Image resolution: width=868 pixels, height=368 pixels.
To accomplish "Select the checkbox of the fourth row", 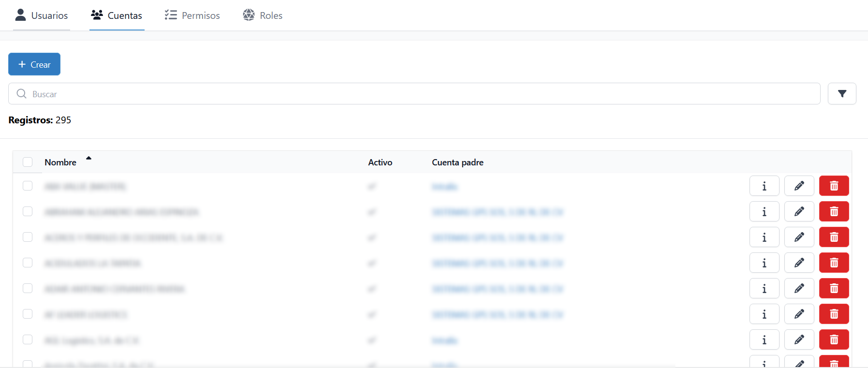I will [28, 263].
